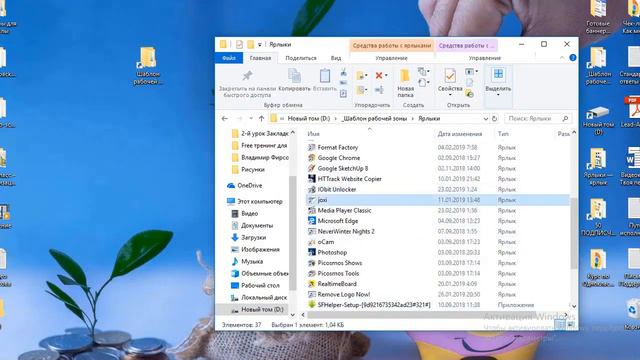Click the Copy to folder icon

pyautogui.click(x=360, y=90)
